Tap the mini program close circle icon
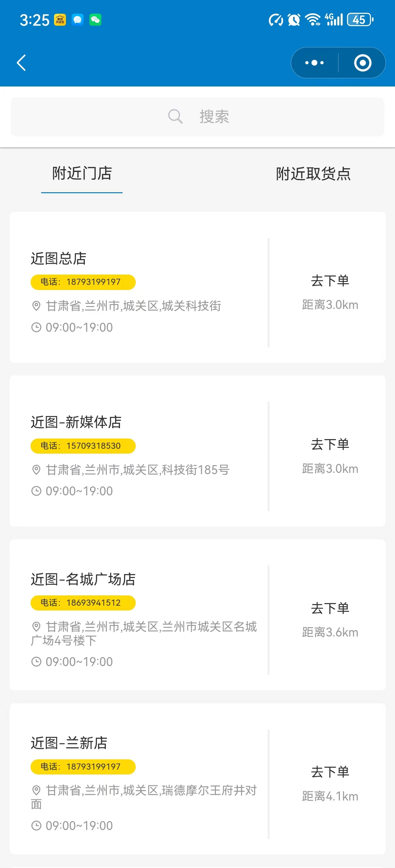 click(x=363, y=63)
